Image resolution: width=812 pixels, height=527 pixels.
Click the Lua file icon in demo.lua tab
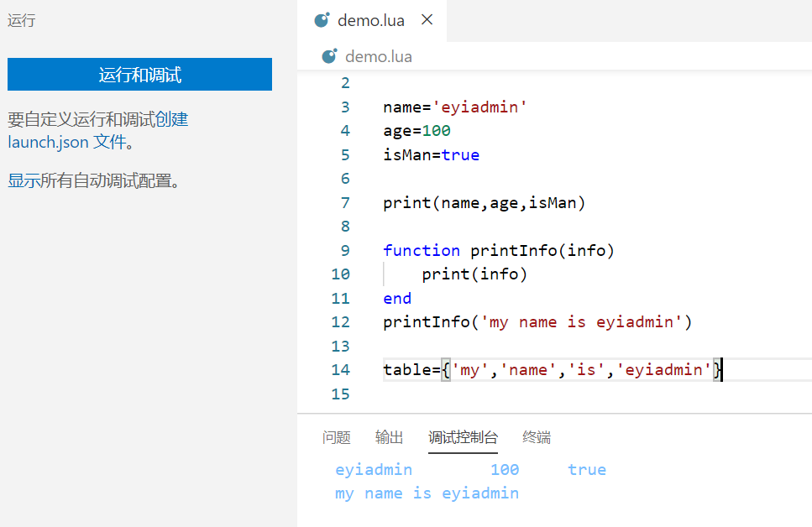click(322, 20)
